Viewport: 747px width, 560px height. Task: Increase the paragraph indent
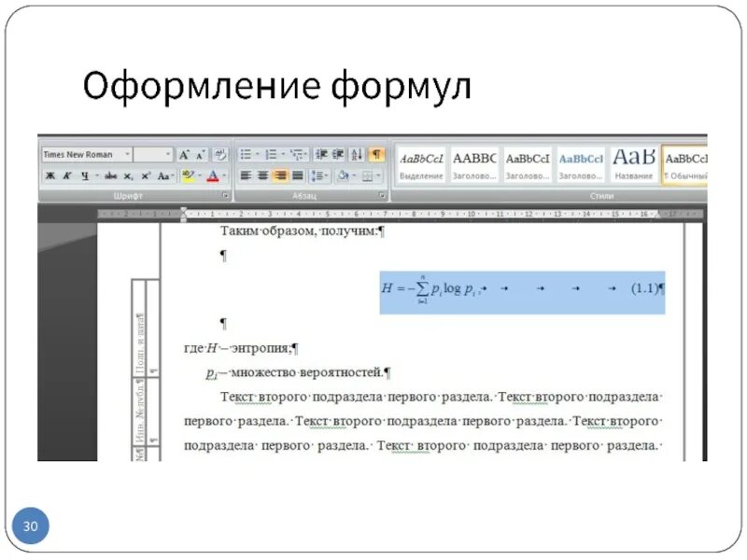(x=338, y=154)
